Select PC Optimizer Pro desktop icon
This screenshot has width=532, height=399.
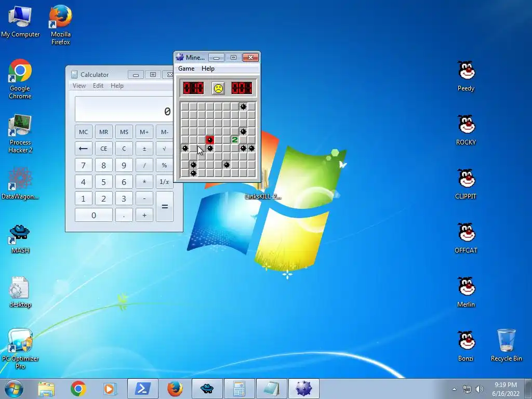[20, 349]
